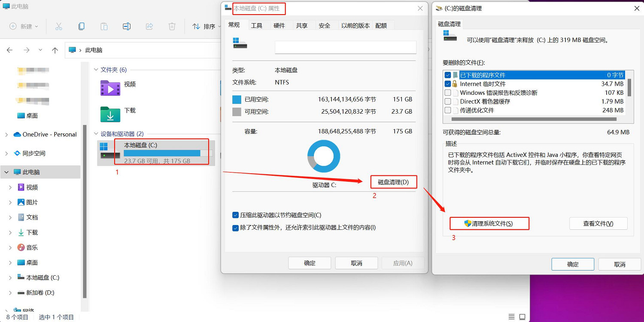Click the Copy icon in toolbar
The width and height of the screenshot is (644, 322).
point(82,27)
